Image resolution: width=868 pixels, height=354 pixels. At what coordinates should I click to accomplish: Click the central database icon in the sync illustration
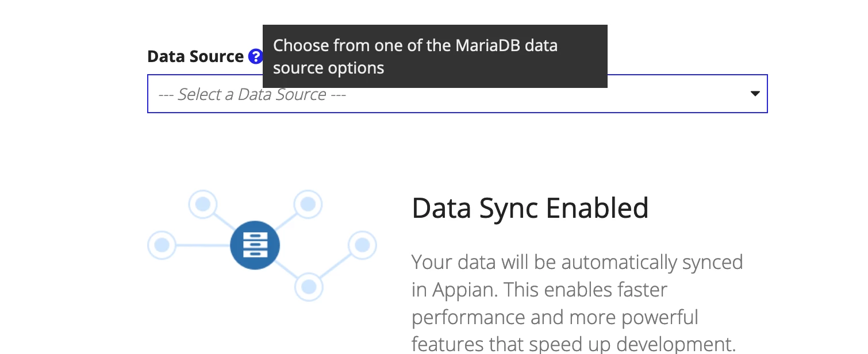pos(255,245)
